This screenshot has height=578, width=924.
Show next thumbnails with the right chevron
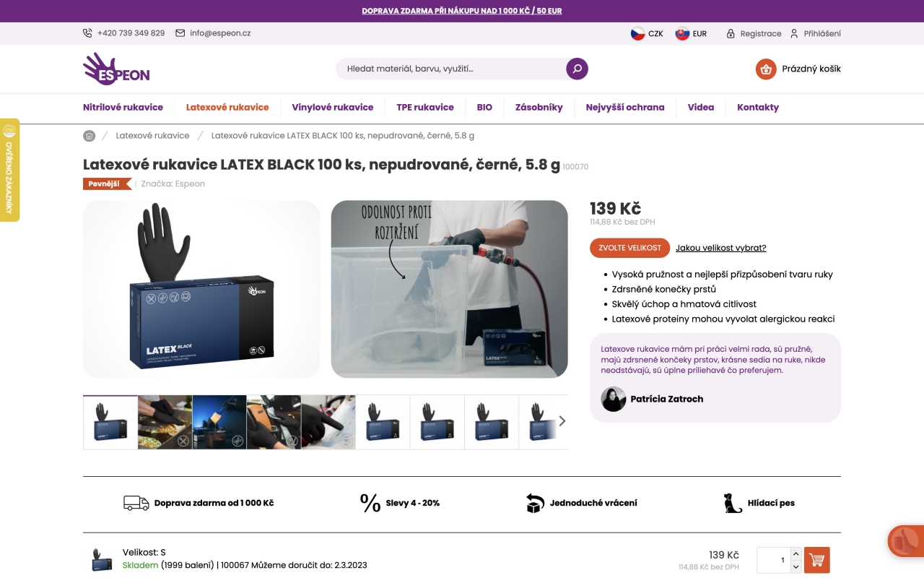[x=562, y=421]
